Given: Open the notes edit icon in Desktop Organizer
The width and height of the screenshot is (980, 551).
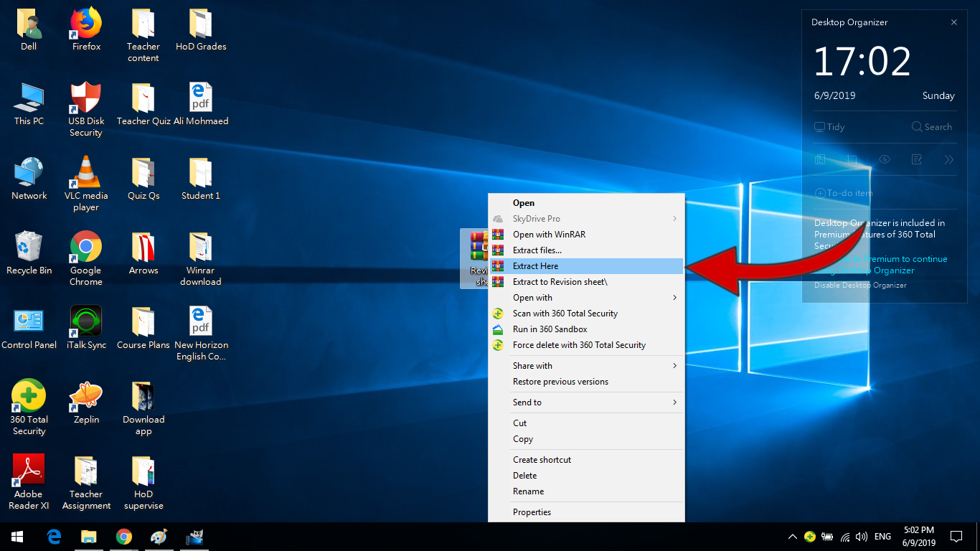Looking at the screenshot, I should pos(917,159).
